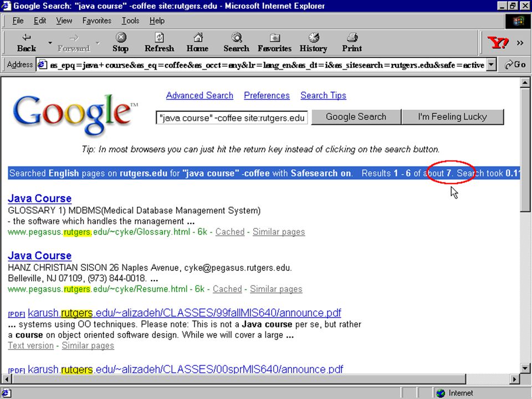Click the www.pegasus.rutgers.edu/~cyke/Resume.html URL text
This screenshot has width=532, height=399.
(x=98, y=289)
